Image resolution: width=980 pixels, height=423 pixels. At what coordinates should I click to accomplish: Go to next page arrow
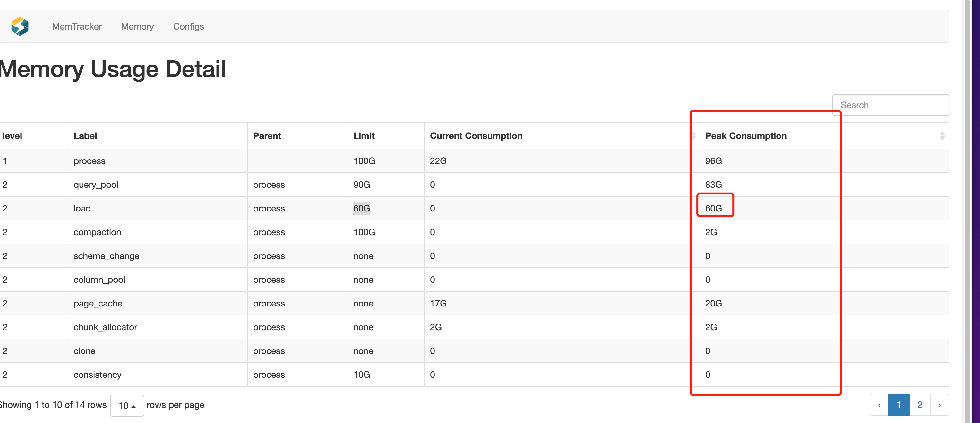click(939, 405)
